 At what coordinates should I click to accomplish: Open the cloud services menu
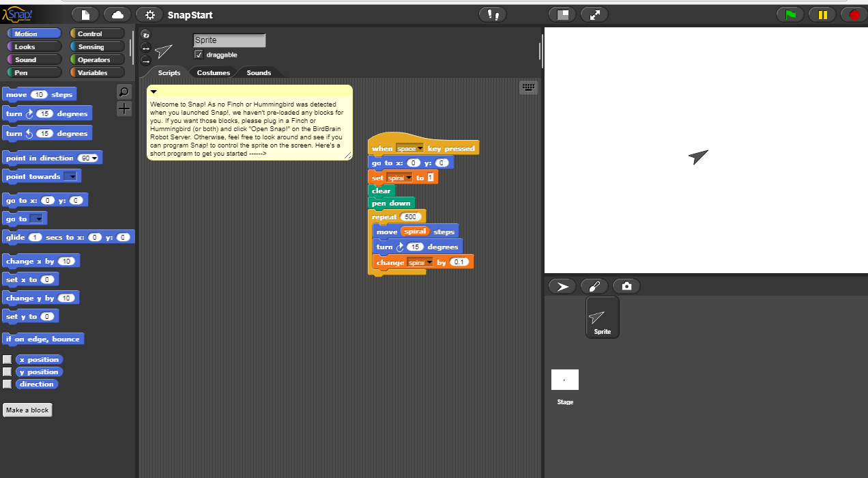tap(117, 14)
